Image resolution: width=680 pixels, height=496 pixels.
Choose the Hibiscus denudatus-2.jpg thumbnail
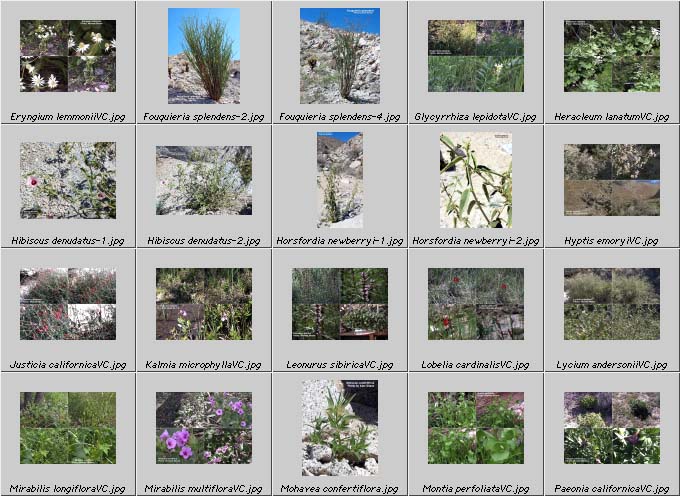[x=204, y=180]
